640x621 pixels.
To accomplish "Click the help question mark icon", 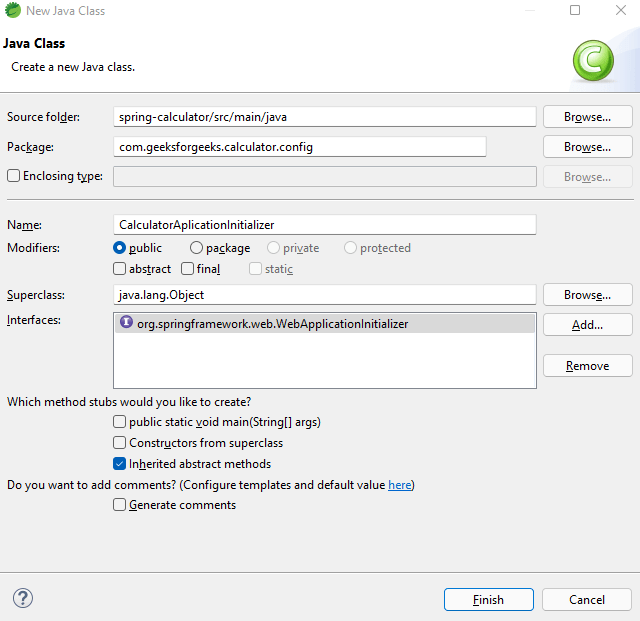I will pyautogui.click(x=23, y=598).
